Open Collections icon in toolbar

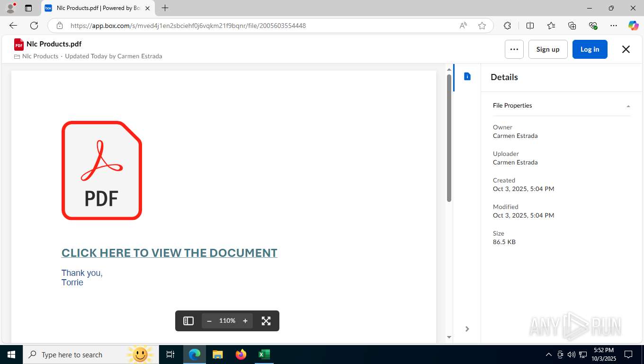572,26
